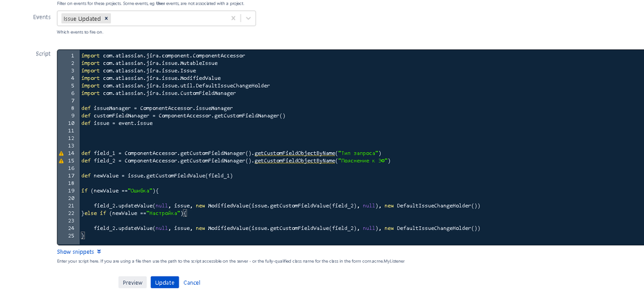Click the Issue import on line 3
Viewport: 644px width, 297px height.
[x=138, y=71]
